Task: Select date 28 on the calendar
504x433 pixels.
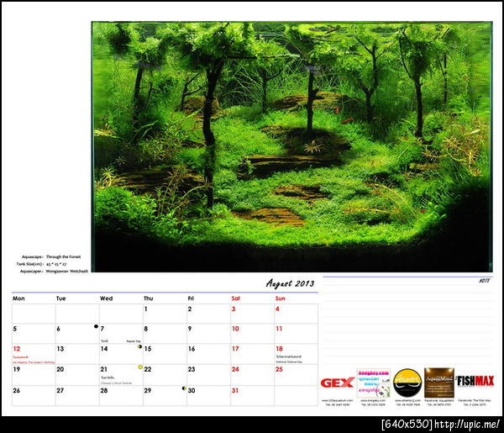Action: click(104, 391)
